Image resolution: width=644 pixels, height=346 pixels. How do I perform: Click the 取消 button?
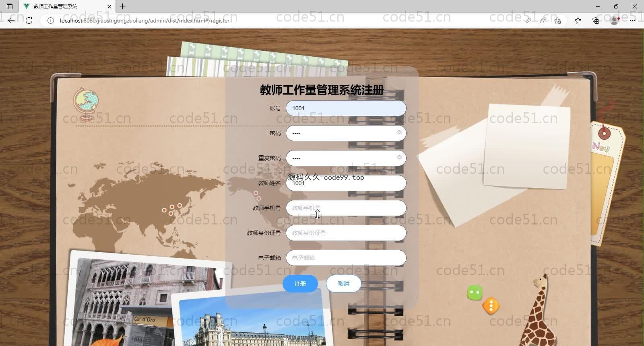[344, 284]
